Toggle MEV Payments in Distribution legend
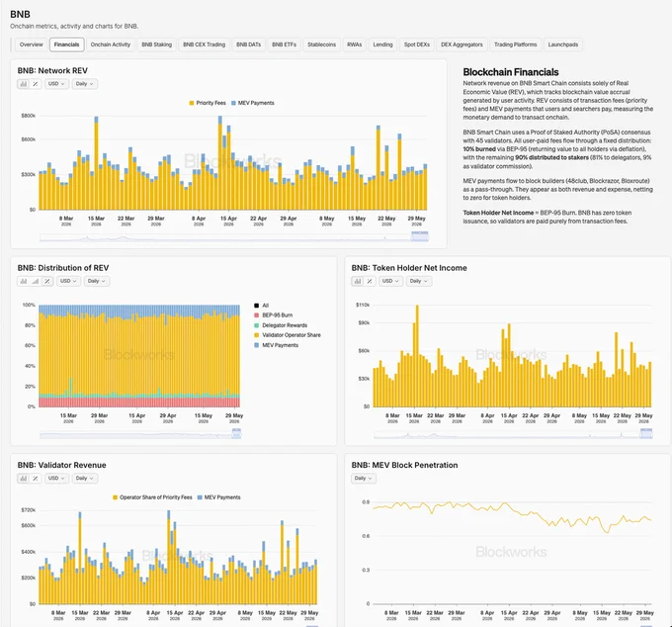The width and height of the screenshot is (672, 627). tap(276, 345)
